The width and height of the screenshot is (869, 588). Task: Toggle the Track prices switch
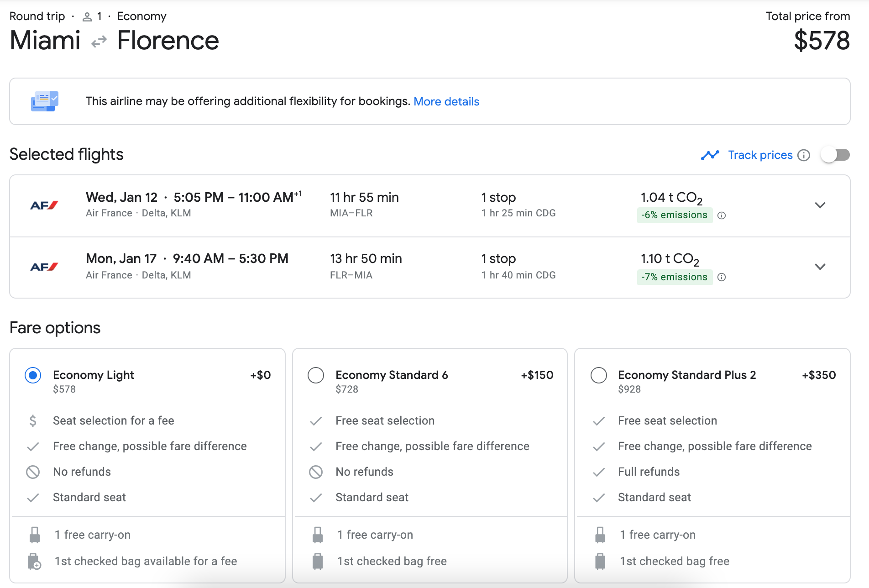[x=835, y=155]
